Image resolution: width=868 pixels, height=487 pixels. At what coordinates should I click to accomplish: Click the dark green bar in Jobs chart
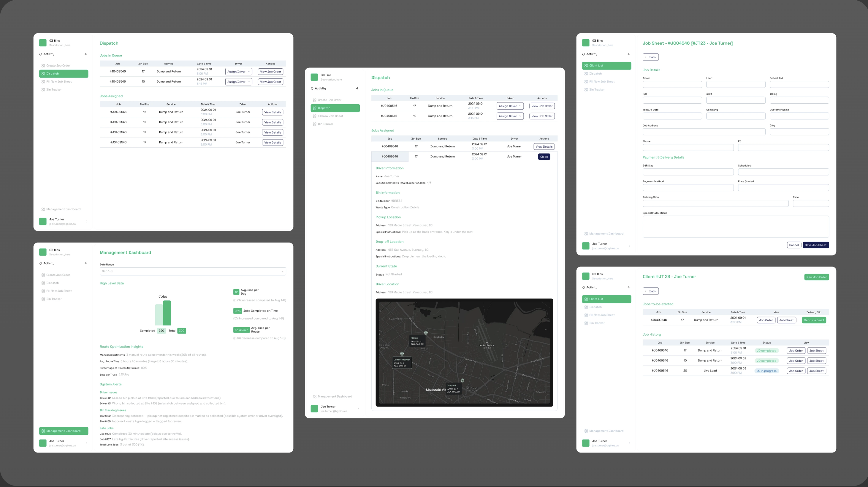click(167, 313)
